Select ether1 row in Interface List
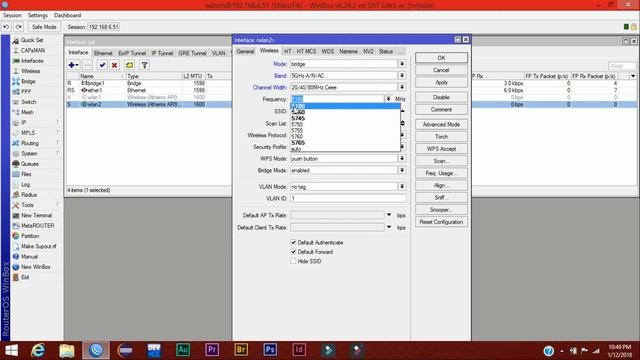The width and height of the screenshot is (640, 360). (149, 90)
